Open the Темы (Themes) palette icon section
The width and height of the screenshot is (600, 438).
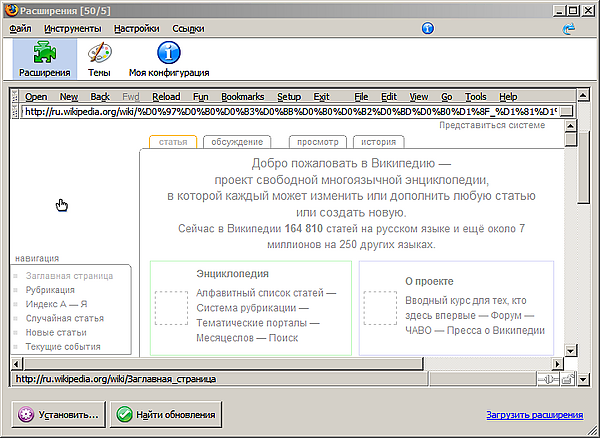(x=99, y=59)
